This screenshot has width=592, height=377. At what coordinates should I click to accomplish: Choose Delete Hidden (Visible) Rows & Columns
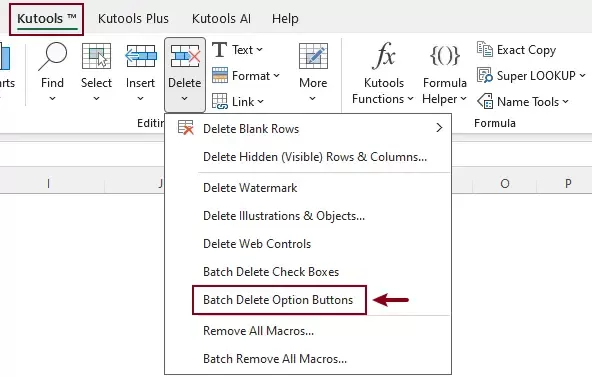coord(308,157)
